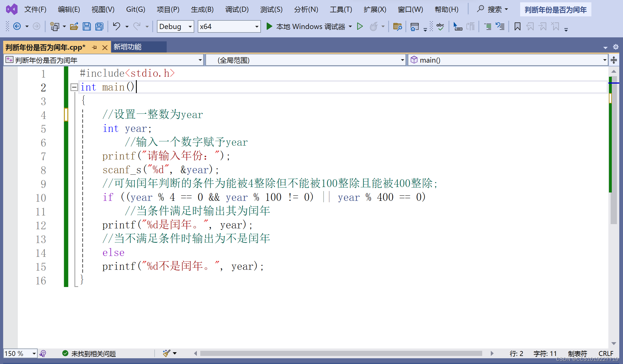Click the green check no-issues icon

tap(65, 353)
